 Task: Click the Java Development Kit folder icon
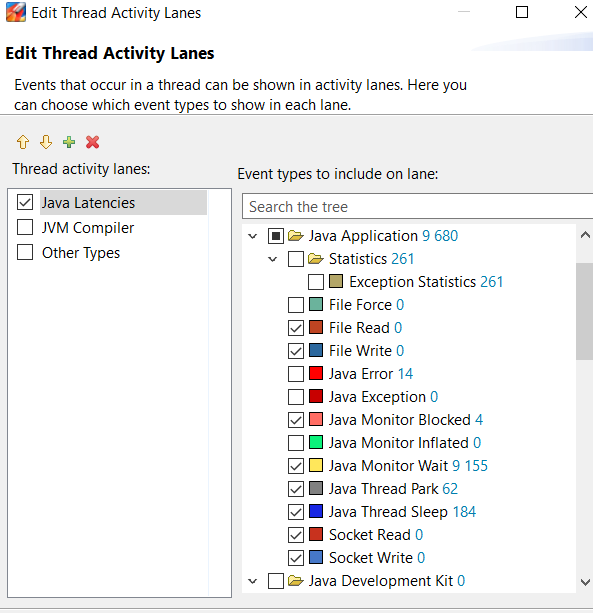(296, 581)
